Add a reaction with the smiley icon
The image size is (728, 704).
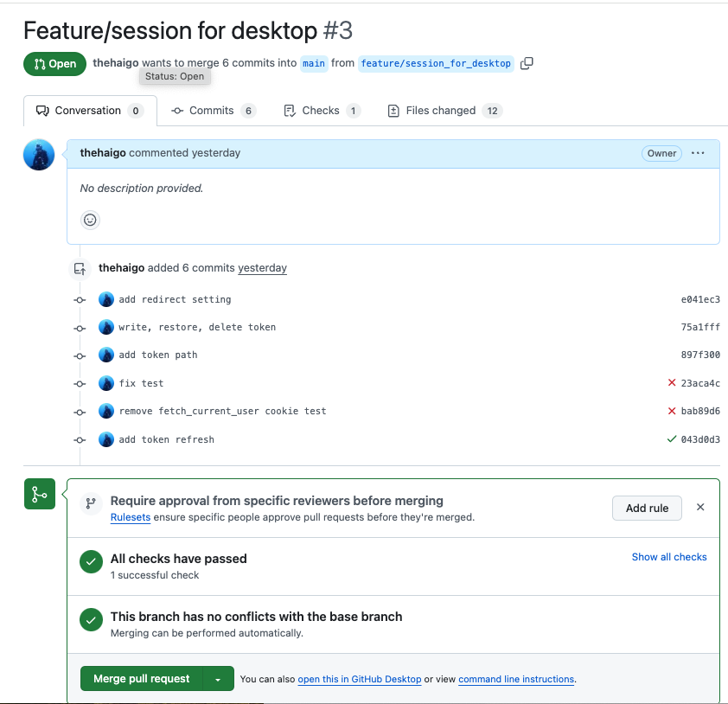point(90,220)
